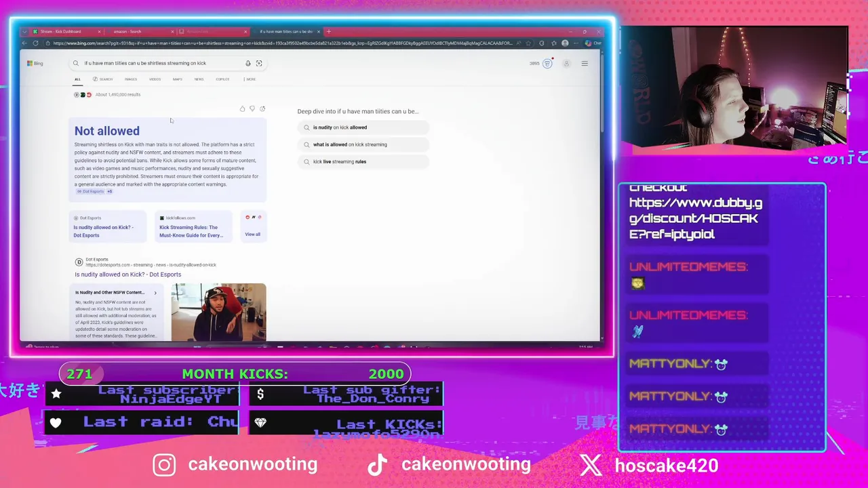Click the Last sub gifter dollar icon
The image size is (868, 488).
pos(260,394)
